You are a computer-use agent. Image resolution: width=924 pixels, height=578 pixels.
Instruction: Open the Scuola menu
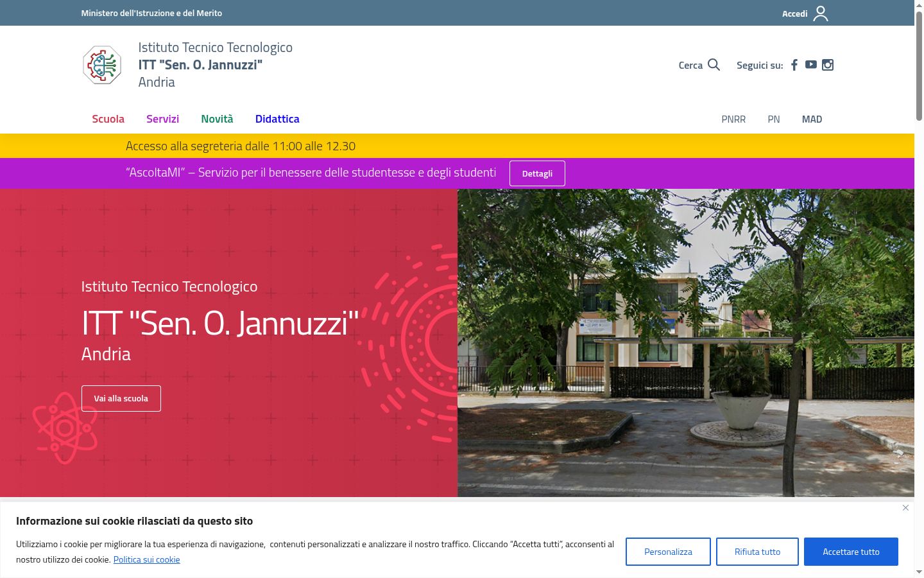(108, 119)
